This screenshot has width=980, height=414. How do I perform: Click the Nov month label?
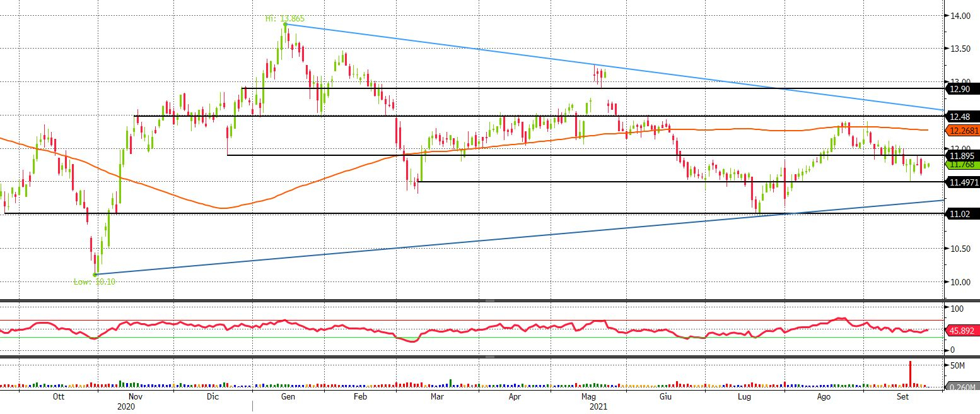pyautogui.click(x=135, y=397)
